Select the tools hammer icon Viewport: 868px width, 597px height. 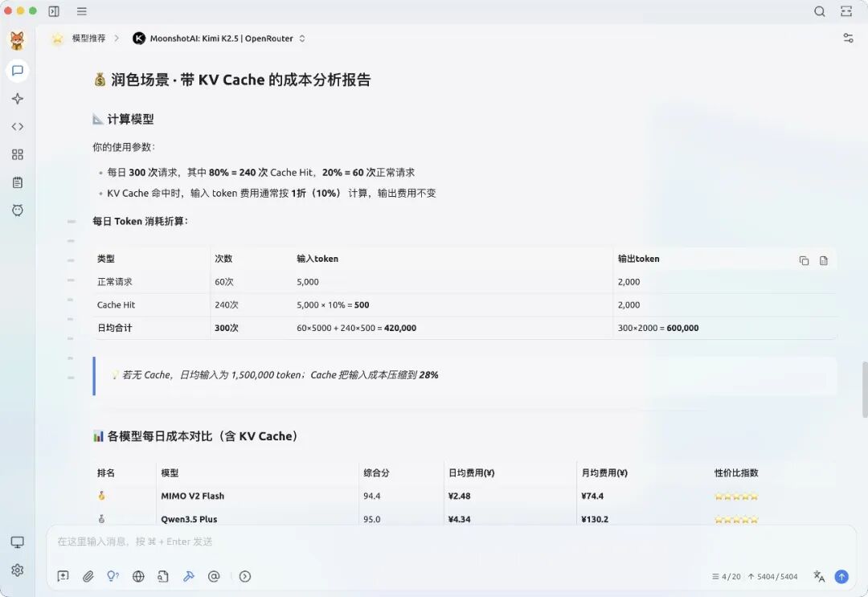[x=189, y=576]
